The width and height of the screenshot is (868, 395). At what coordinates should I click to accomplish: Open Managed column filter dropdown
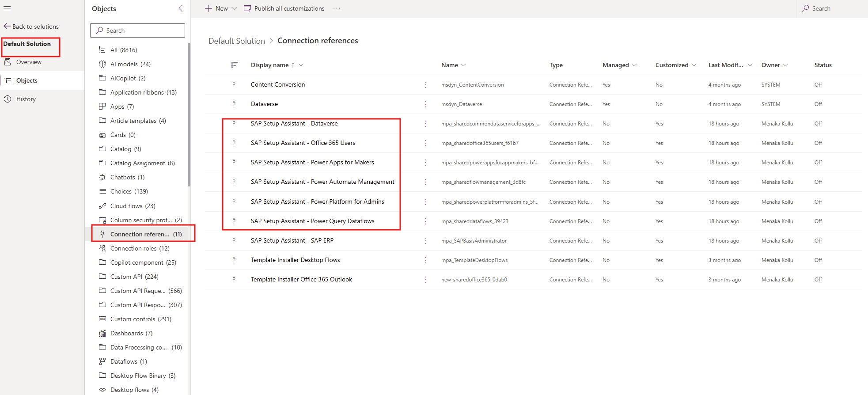pyautogui.click(x=634, y=65)
